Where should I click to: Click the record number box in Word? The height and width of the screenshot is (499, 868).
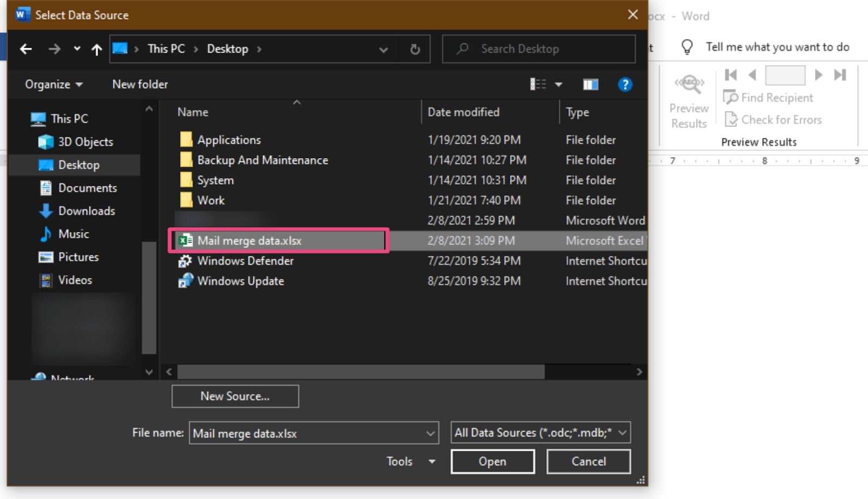(785, 75)
